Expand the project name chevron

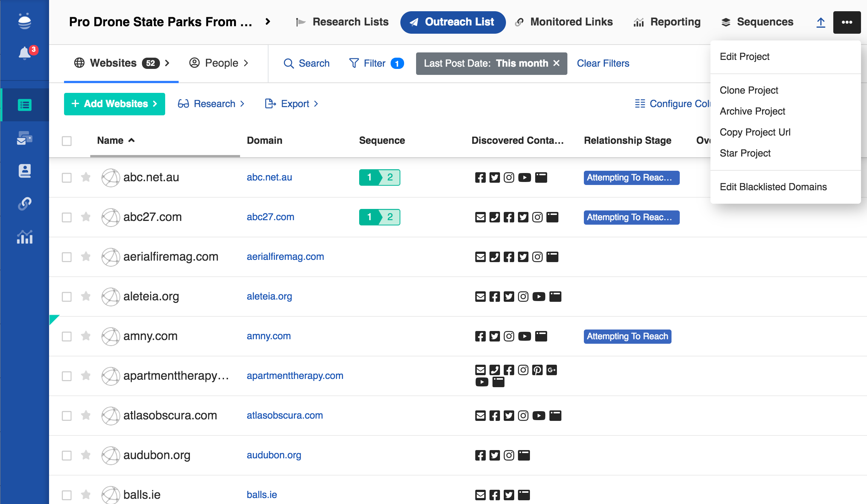[268, 22]
